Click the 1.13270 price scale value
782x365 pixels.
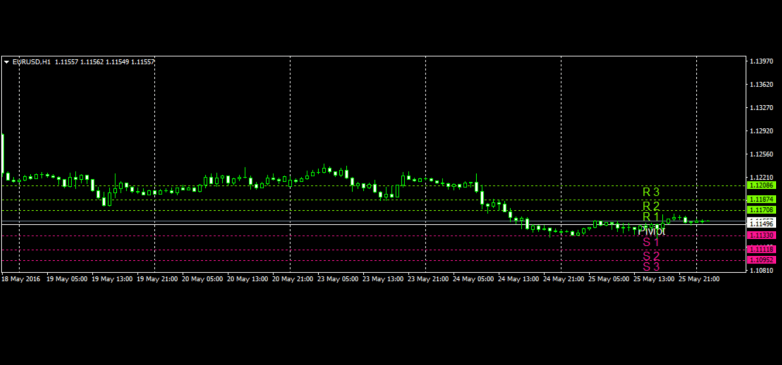761,108
